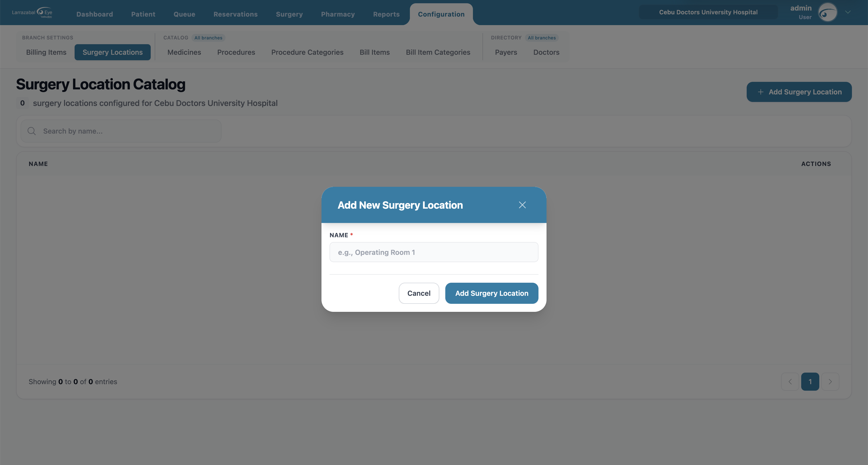Close the Add New Surgery Location dialog
This screenshot has width=868, height=465.
pos(522,205)
